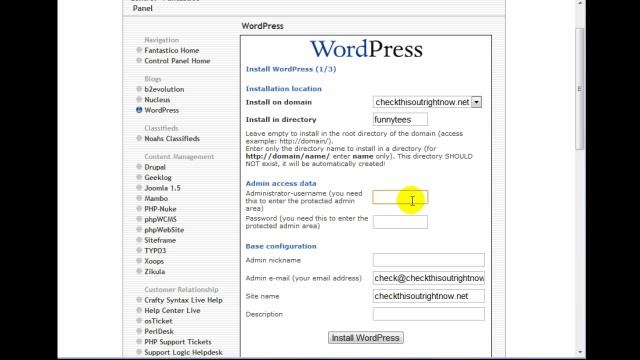The image size is (640, 360).
Task: Click bullet icon beside osTicket
Action: tap(139, 321)
